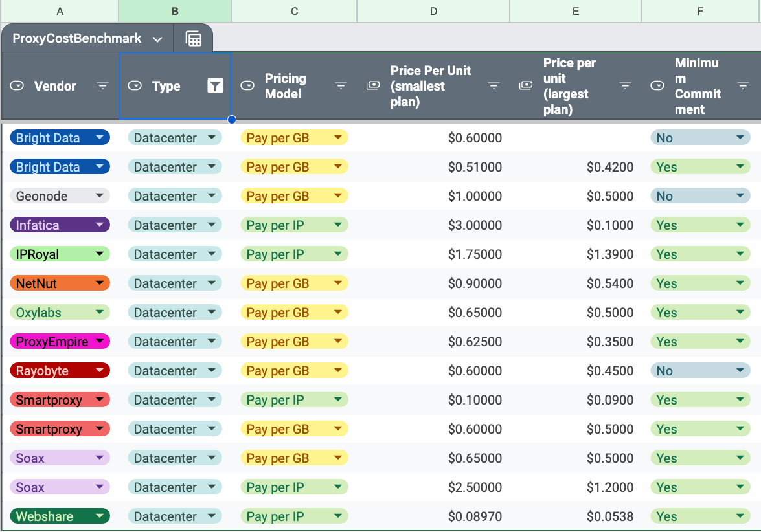Image resolution: width=761 pixels, height=532 pixels.
Task: Select column C header
Action: (294, 11)
